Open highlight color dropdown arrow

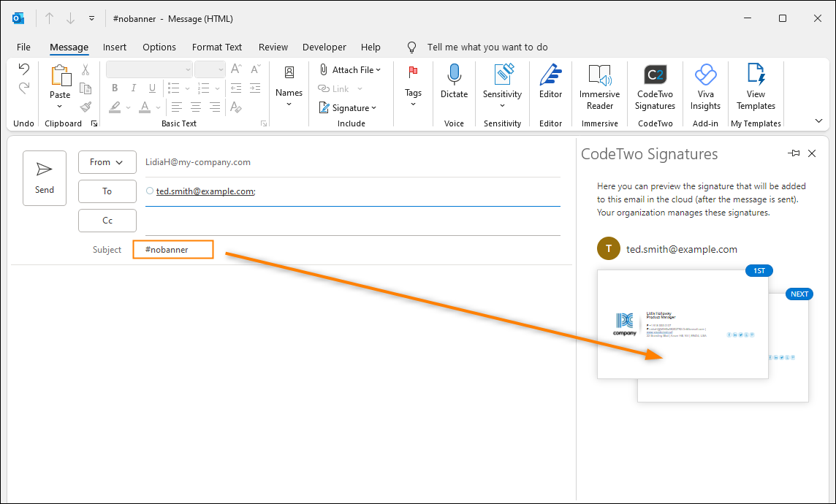pyautogui.click(x=129, y=107)
